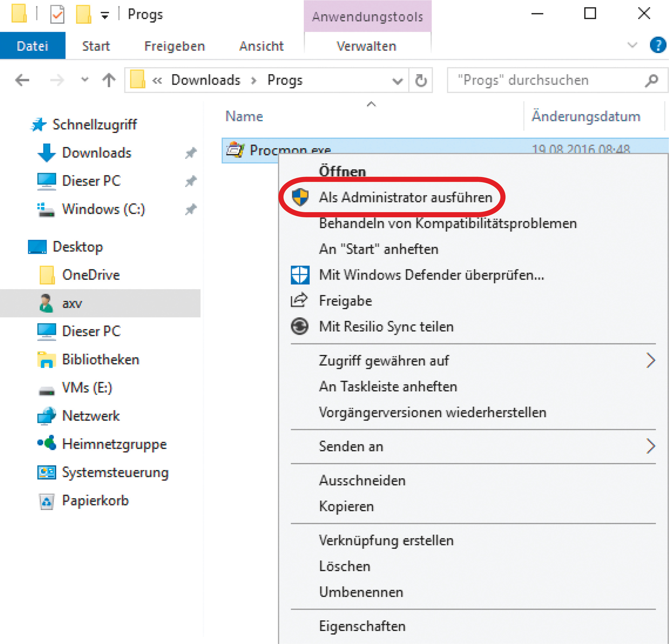Screen dimensions: 669x644
Task: Click the "Progs" durchsuchen search field
Action: tap(546, 80)
